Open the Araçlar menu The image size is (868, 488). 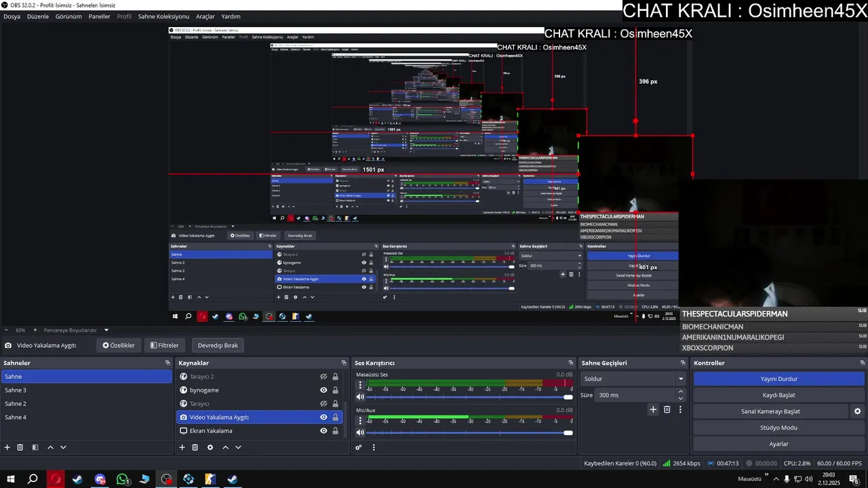tap(205, 16)
